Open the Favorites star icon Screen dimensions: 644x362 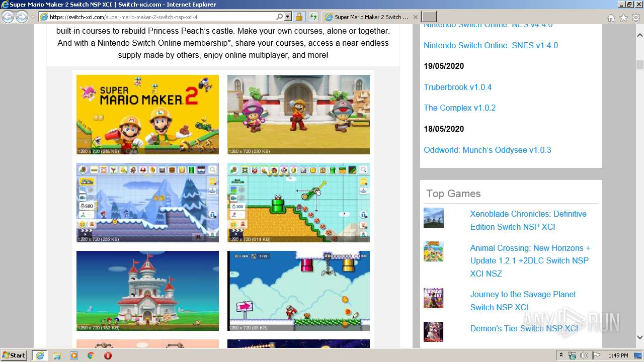623,18
